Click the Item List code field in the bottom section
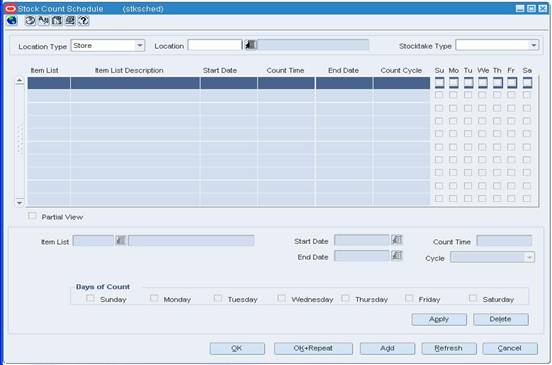This screenshot has height=365, width=552. tap(93, 241)
